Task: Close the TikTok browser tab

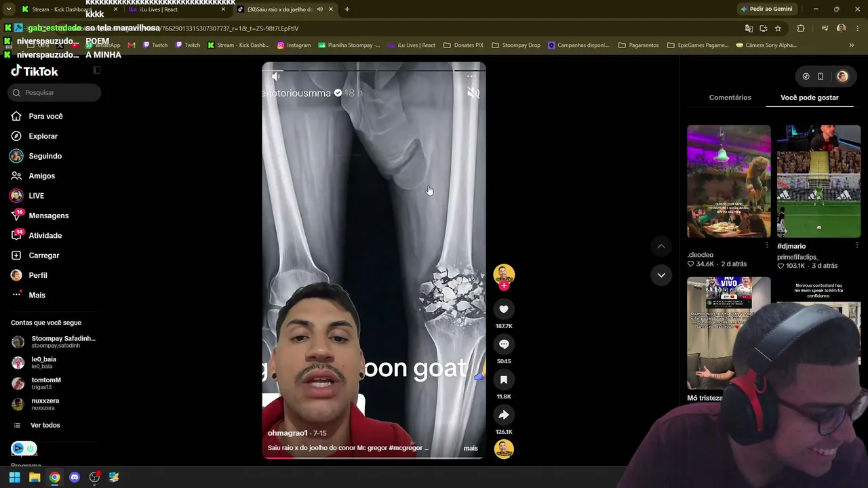Action: coord(331,9)
